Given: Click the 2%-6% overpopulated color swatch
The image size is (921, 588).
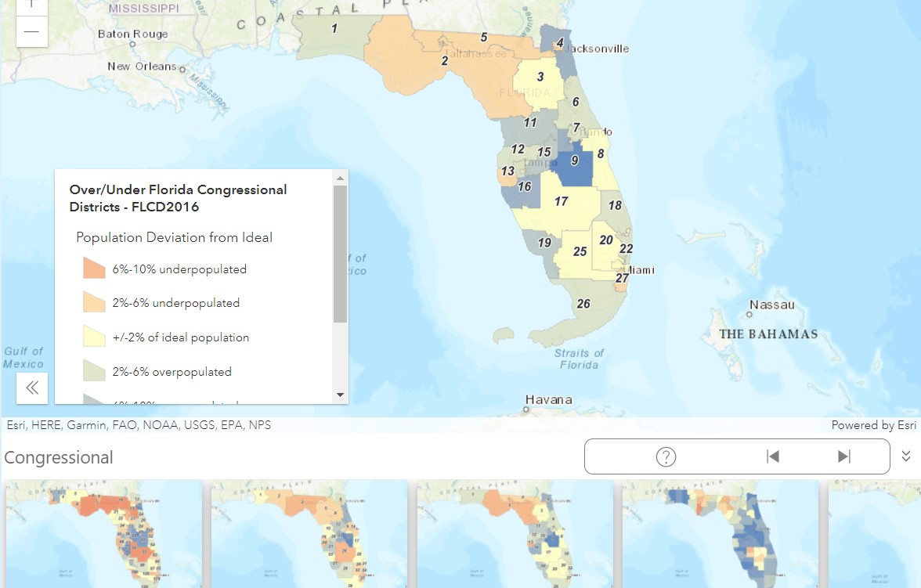Looking at the screenshot, I should point(94,370).
